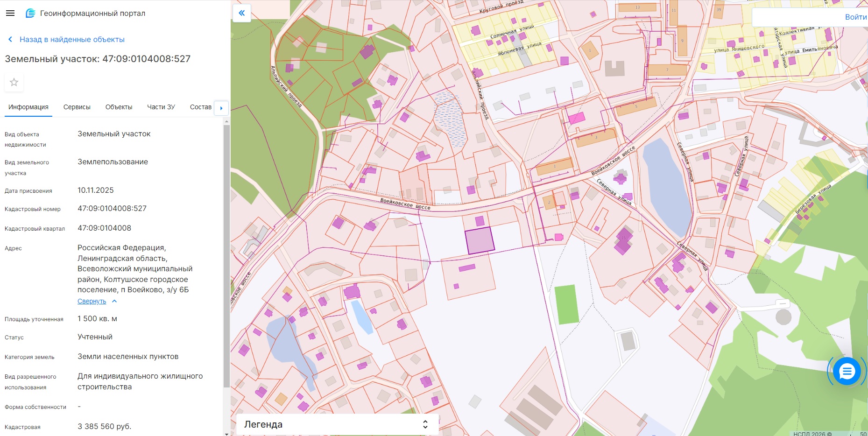Click the cadastral quarter value 47:09:0104008

(x=104, y=228)
